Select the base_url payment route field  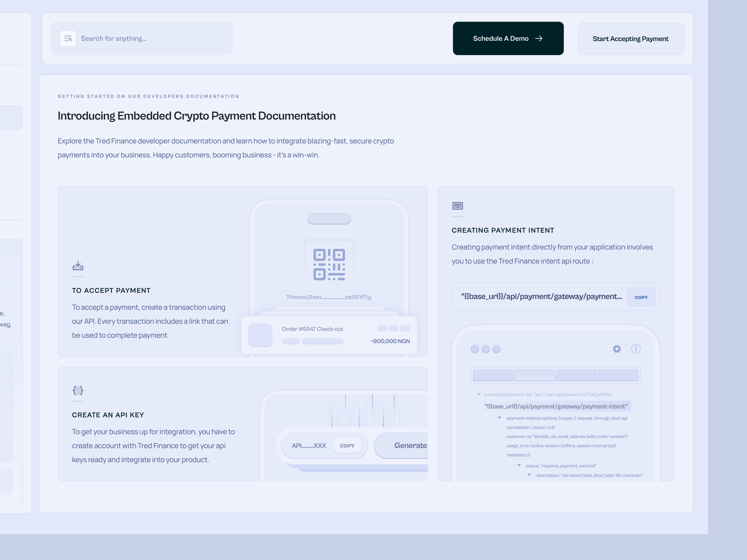tap(556, 297)
